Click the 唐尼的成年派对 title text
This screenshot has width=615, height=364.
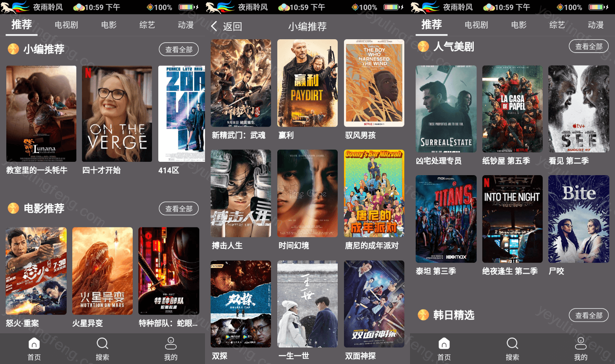pyautogui.click(x=372, y=246)
